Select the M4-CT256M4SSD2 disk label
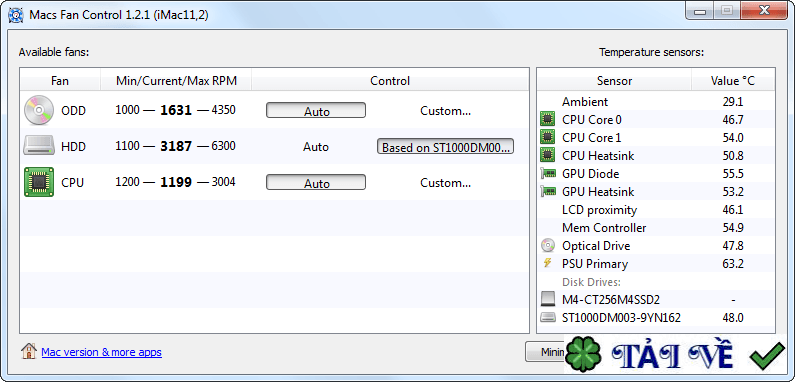Image resolution: width=795 pixels, height=382 pixels. 611,300
